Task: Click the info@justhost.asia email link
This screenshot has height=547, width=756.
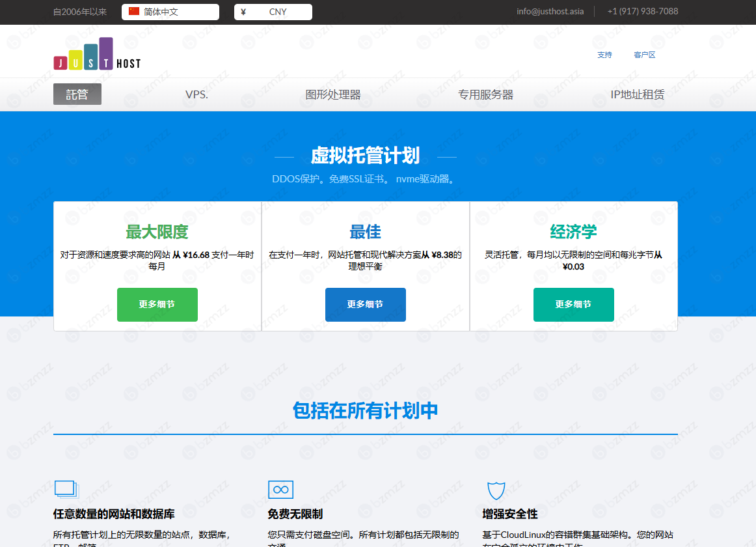Action: 550,11
